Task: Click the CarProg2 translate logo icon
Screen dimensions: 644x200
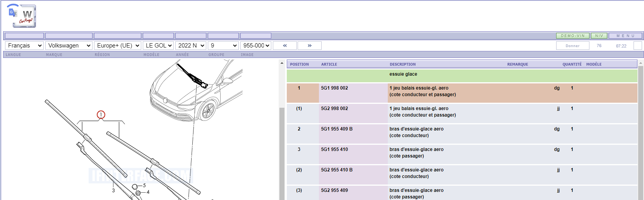Action: pyautogui.click(x=22, y=16)
